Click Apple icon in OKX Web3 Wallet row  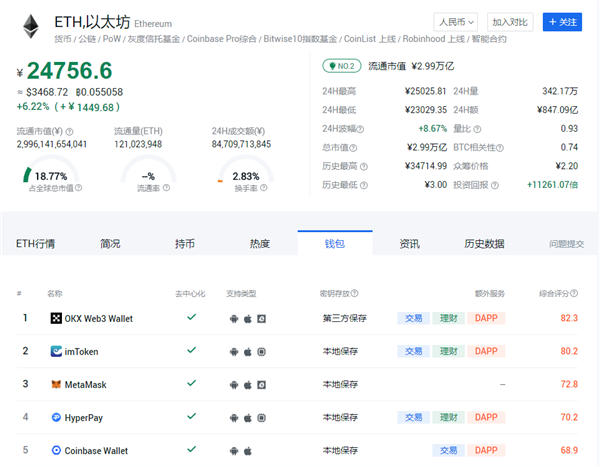click(x=248, y=318)
